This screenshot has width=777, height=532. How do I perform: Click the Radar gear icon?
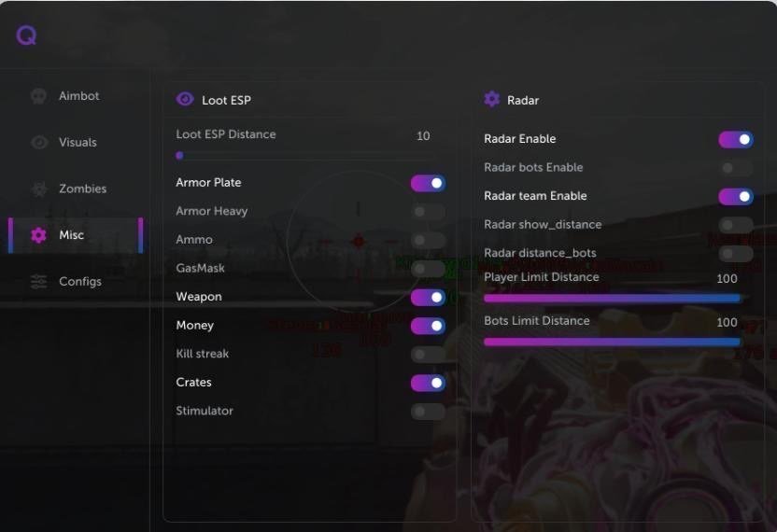pyautogui.click(x=492, y=100)
